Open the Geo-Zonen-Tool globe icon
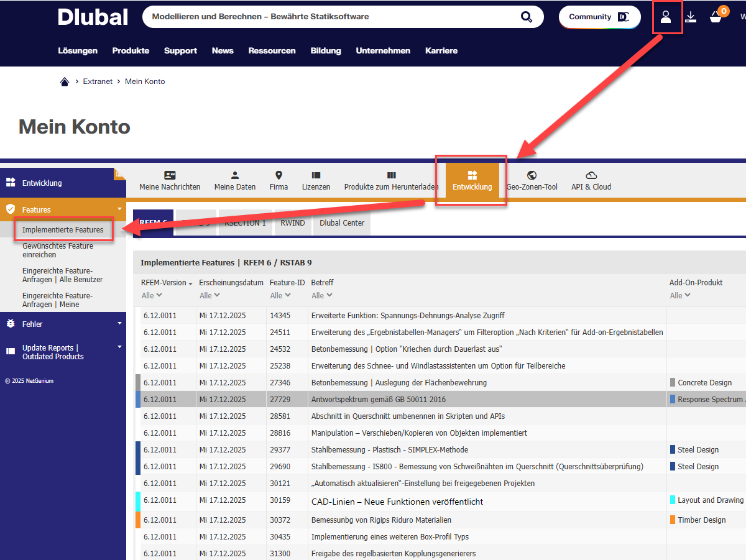This screenshot has height=560, width=746. [x=532, y=180]
